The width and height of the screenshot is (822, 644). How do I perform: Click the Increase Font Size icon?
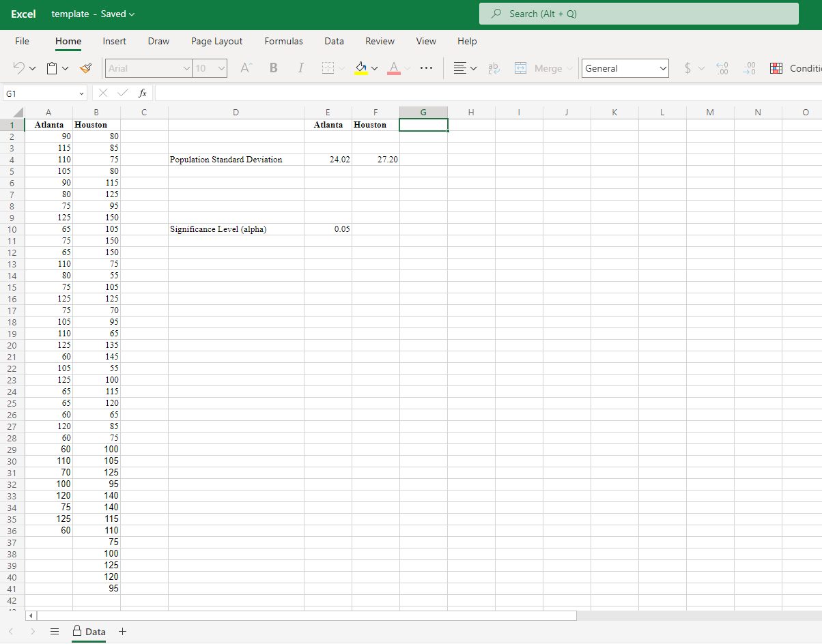pos(246,68)
